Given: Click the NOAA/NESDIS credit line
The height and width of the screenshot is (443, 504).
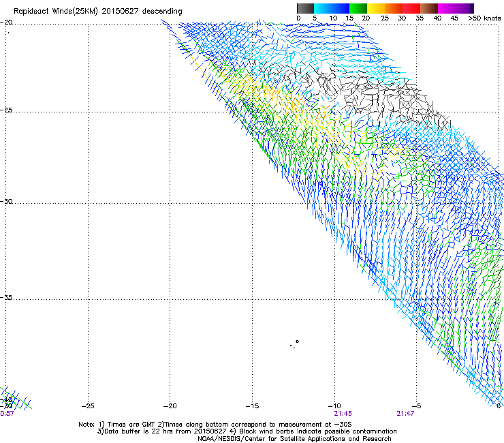Looking at the screenshot, I should coord(294,439).
